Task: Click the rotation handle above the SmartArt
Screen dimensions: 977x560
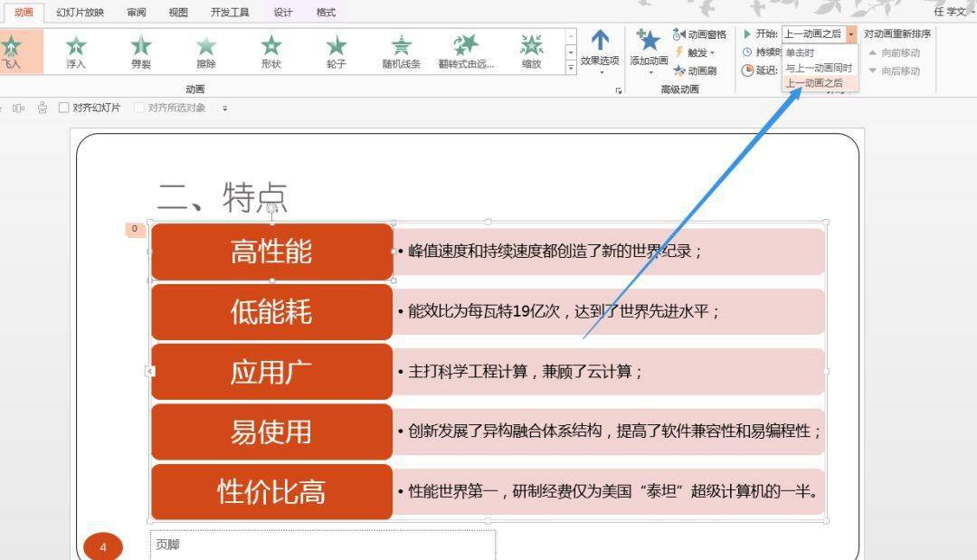Action: [x=271, y=208]
